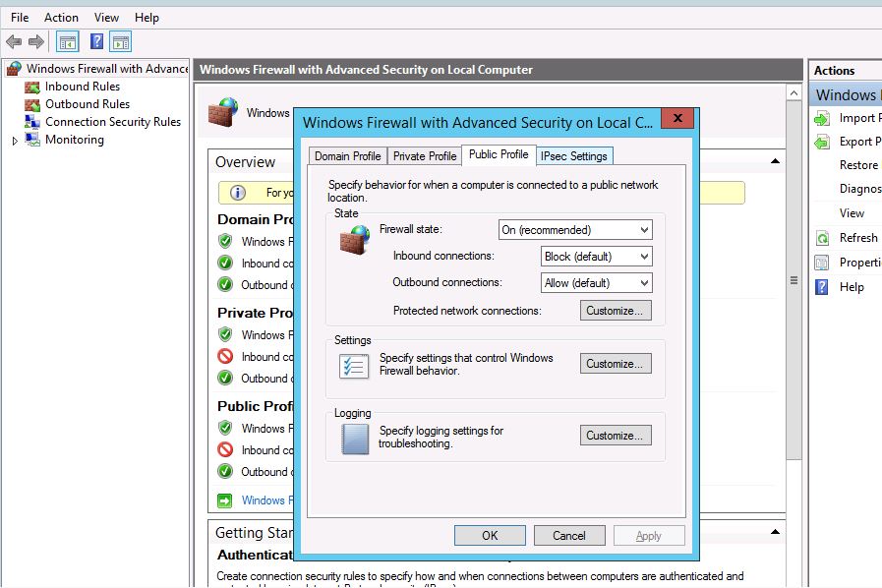This screenshot has height=588, width=882.
Task: Cancel the properties dialog
Action: (569, 536)
